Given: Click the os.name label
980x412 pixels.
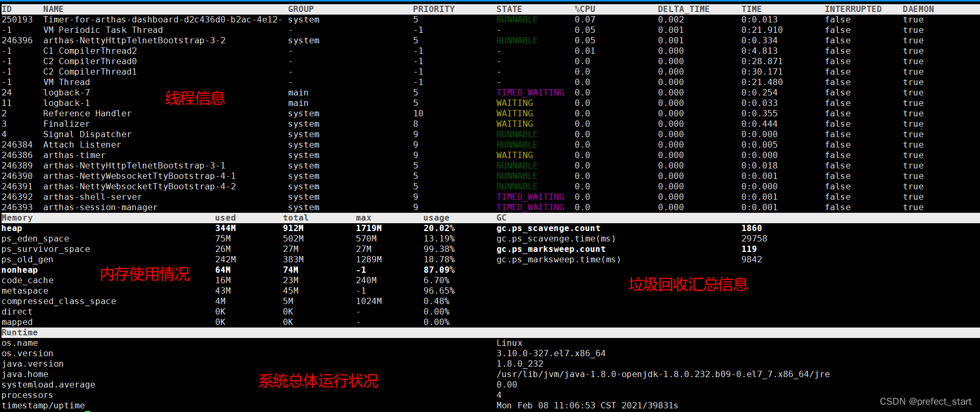Looking at the screenshot, I should [20, 343].
